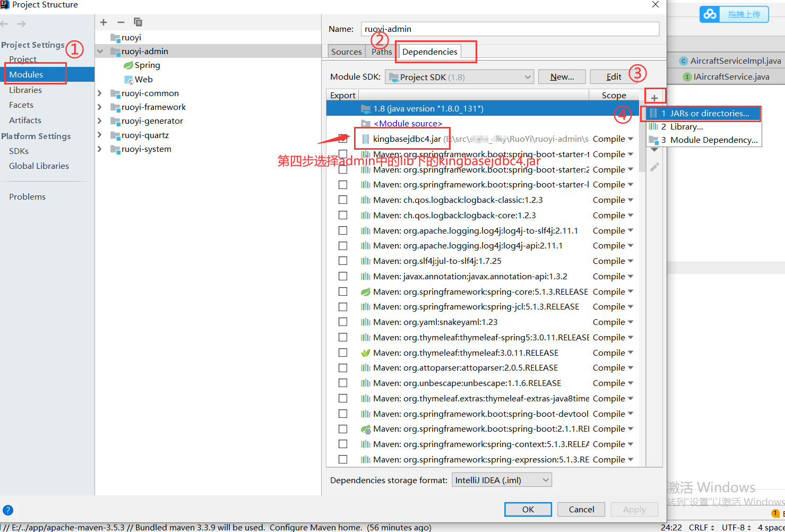
Task: Click the remove module minus icon
Action: 120,22
